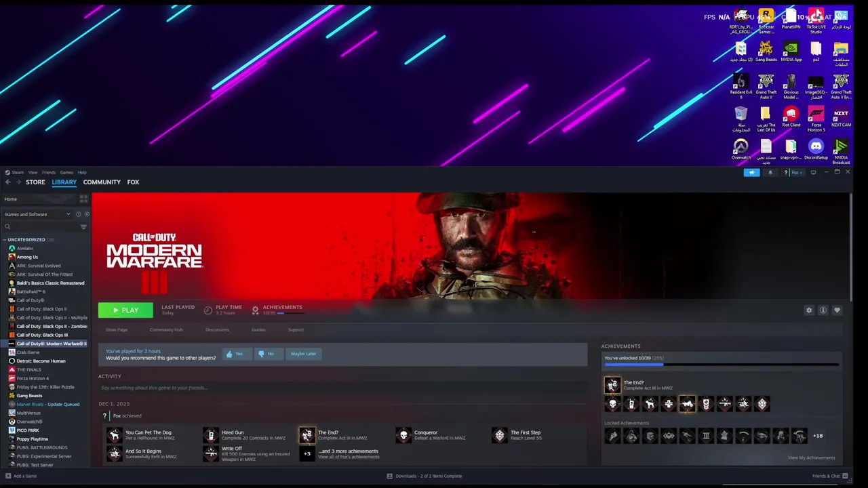Image resolution: width=868 pixels, height=488 pixels.
Task: Open the FOX profile tab
Action: (x=133, y=182)
